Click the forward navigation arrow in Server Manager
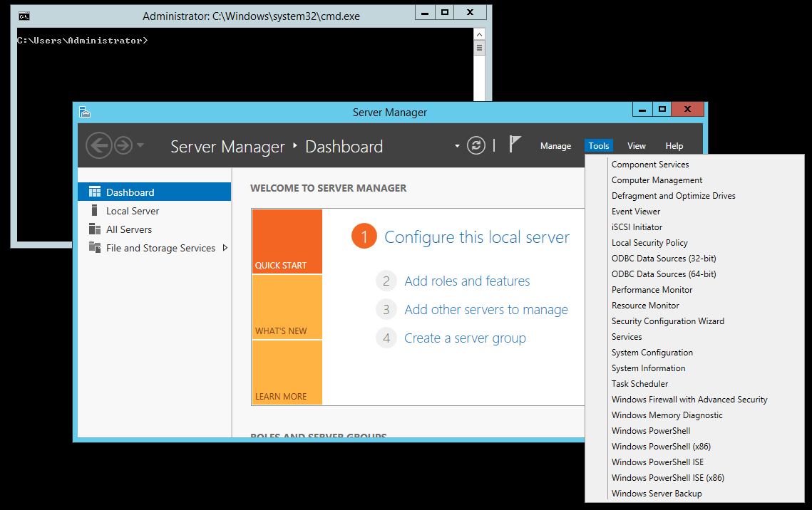 [x=123, y=146]
